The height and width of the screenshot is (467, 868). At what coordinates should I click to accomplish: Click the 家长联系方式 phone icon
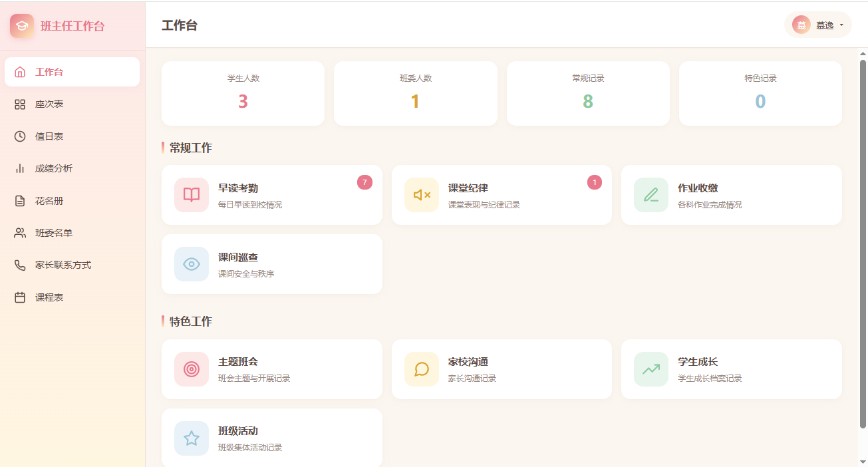tap(20, 265)
